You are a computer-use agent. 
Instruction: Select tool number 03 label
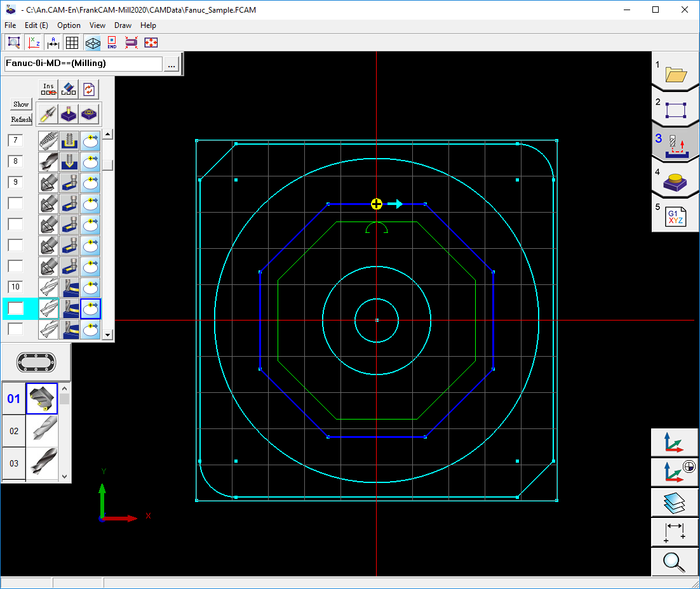point(14,463)
